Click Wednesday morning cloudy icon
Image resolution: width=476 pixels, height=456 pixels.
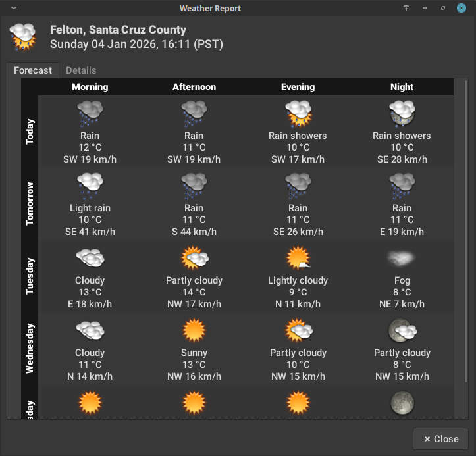click(x=90, y=330)
